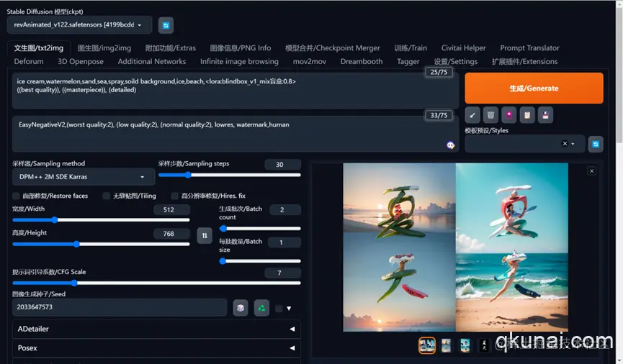623x364 pixels.
Task: Open the Settings tab
Action: pos(455,62)
